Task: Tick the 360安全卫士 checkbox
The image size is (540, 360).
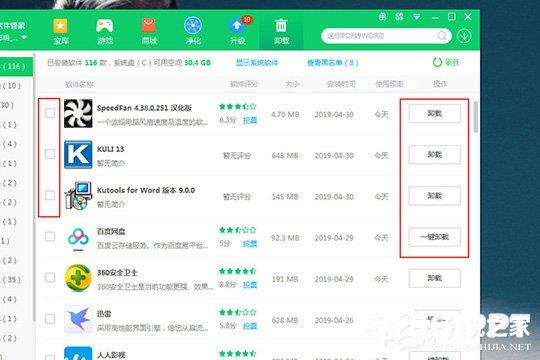Action: pyautogui.click(x=50, y=278)
